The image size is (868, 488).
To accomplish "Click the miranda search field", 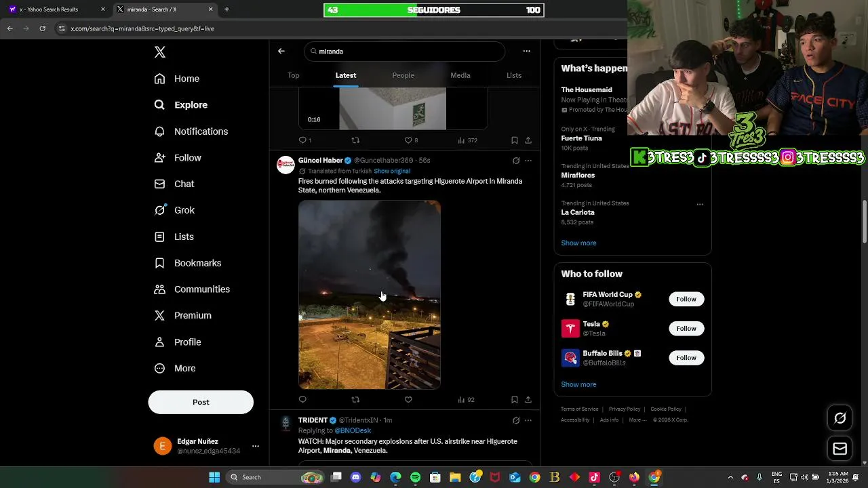I will coord(404,52).
